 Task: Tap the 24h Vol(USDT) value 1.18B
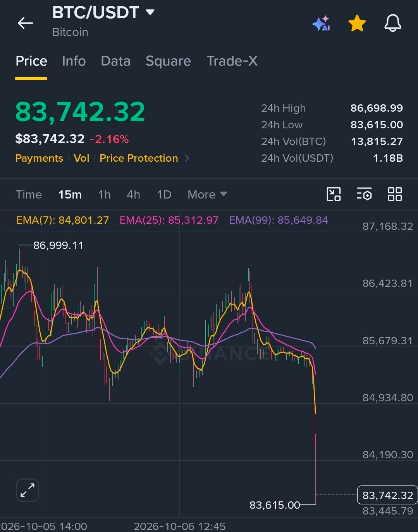pos(388,158)
